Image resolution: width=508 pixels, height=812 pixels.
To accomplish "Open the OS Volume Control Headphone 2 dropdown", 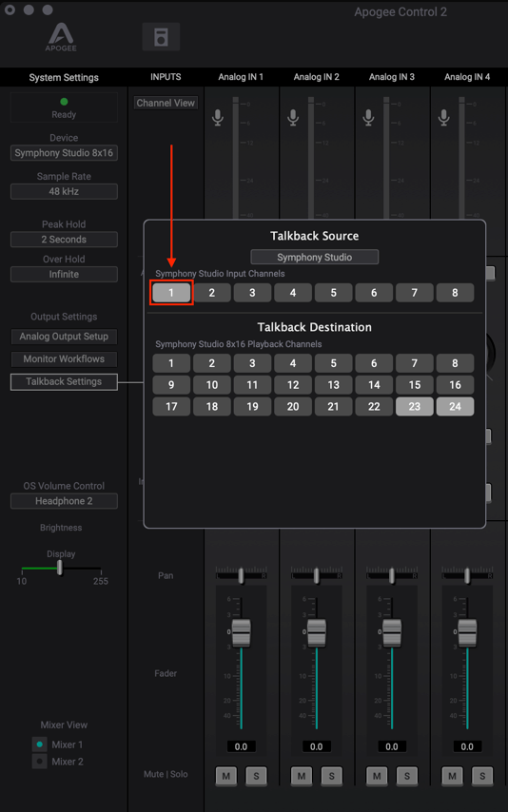I will pyautogui.click(x=64, y=501).
